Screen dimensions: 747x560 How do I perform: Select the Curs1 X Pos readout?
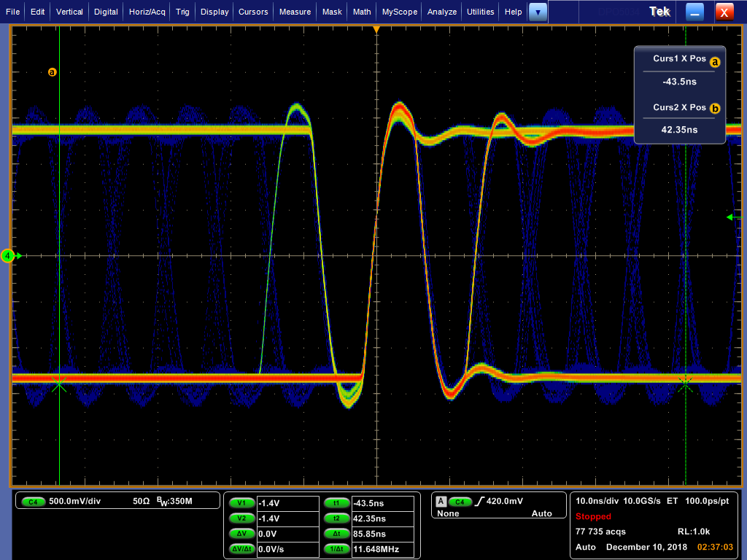pos(679,82)
